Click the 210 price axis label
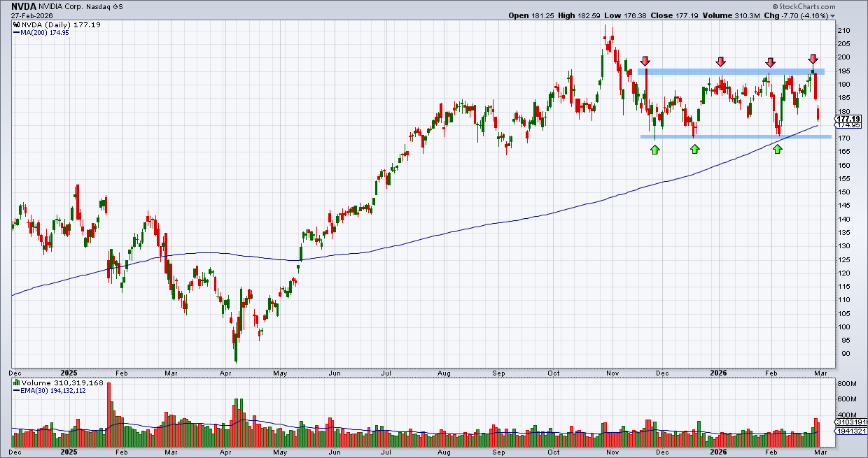The height and width of the screenshot is (458, 868). pyautogui.click(x=843, y=31)
